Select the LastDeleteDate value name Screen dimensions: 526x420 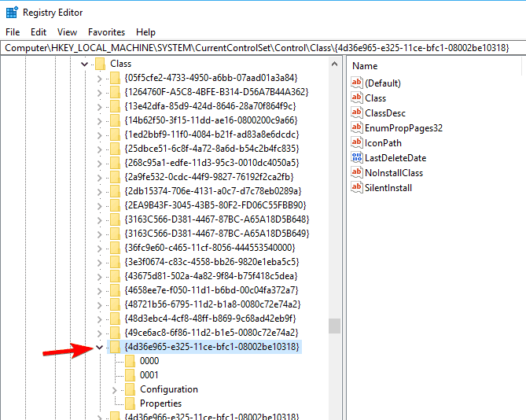[x=395, y=158]
